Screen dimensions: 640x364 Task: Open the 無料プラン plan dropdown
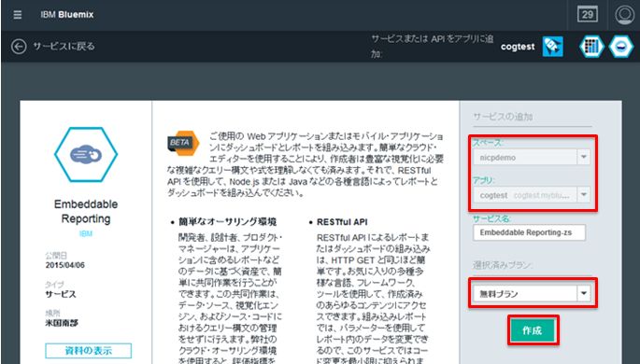pos(532,293)
